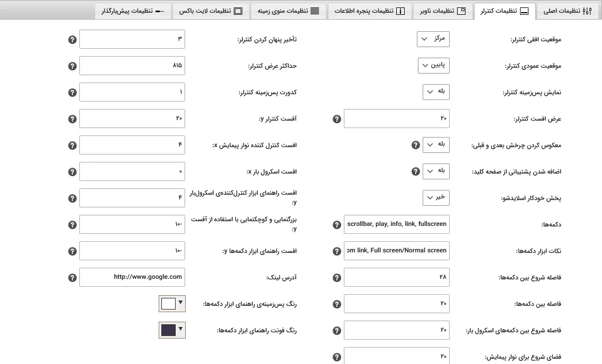The height and width of the screenshot is (364, 602).
Task: Click فاصله شروع بین دکمه‌های اسکرول بار input
Action: [x=397, y=330]
